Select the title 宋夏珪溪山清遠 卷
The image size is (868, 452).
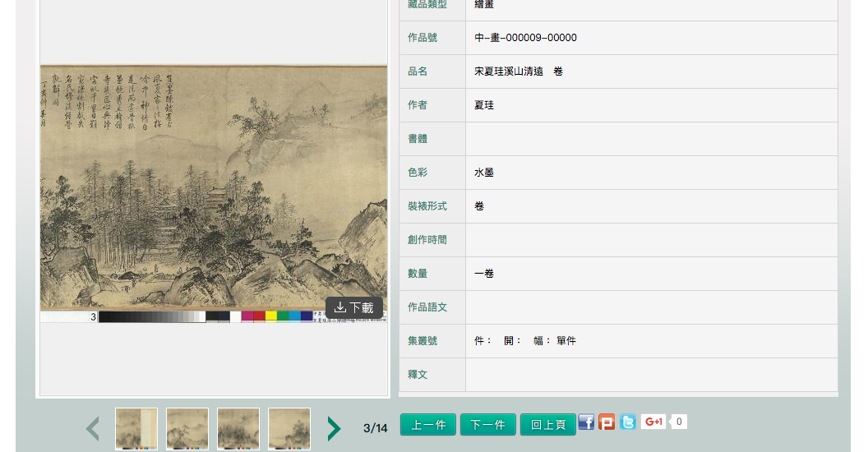coord(519,71)
